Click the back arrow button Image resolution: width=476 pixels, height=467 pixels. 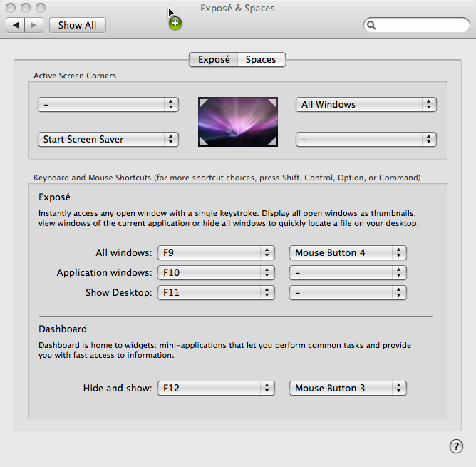15,25
